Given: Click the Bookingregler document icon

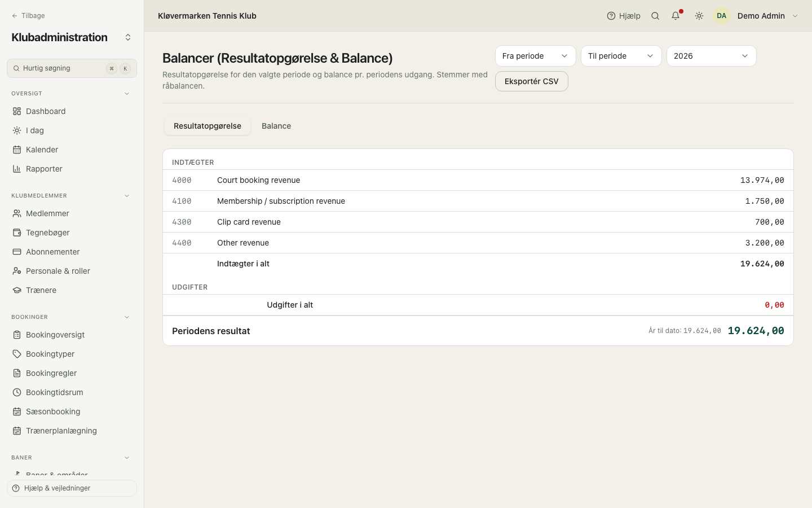Looking at the screenshot, I should pyautogui.click(x=17, y=373).
